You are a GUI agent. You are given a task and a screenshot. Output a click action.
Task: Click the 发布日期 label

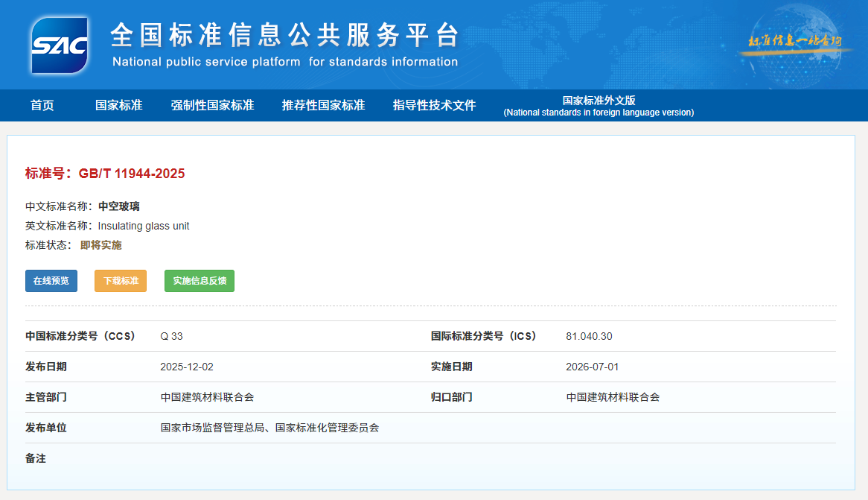click(x=46, y=367)
